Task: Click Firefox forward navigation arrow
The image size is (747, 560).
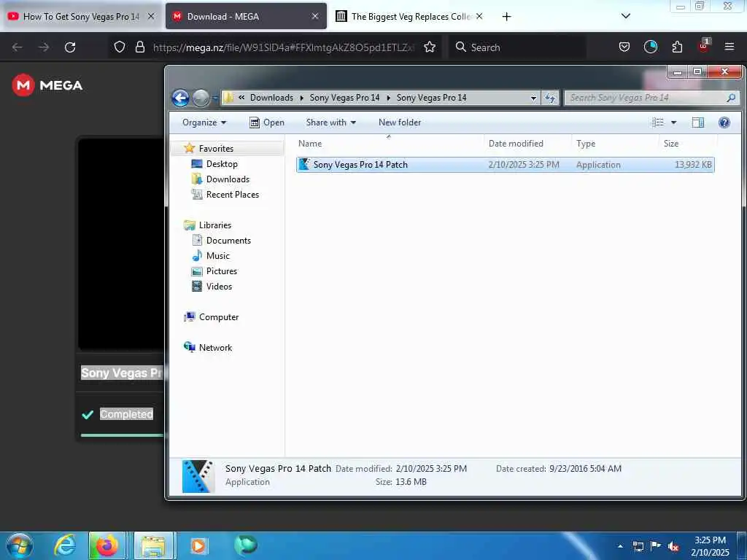Action: click(x=44, y=47)
